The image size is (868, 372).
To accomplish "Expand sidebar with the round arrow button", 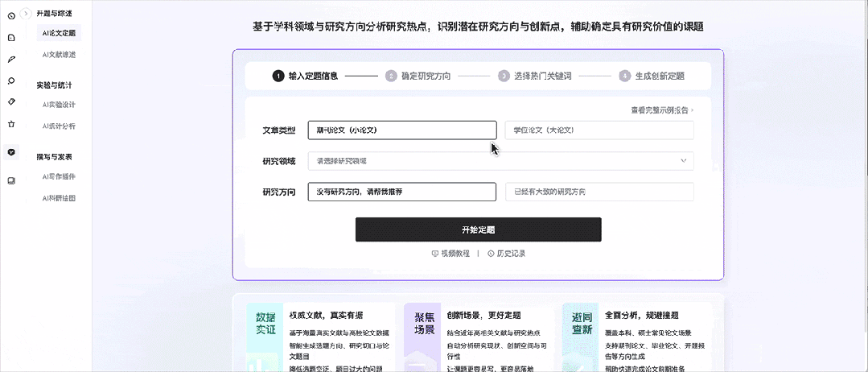I will 26,14.
